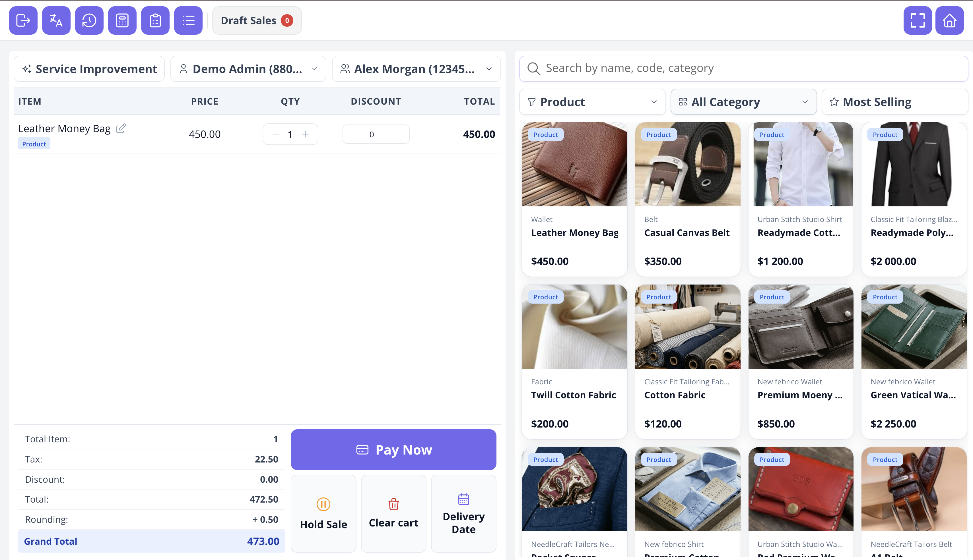This screenshot has height=560, width=973.
Task: Open the Draft Sales tab
Action: 257,20
